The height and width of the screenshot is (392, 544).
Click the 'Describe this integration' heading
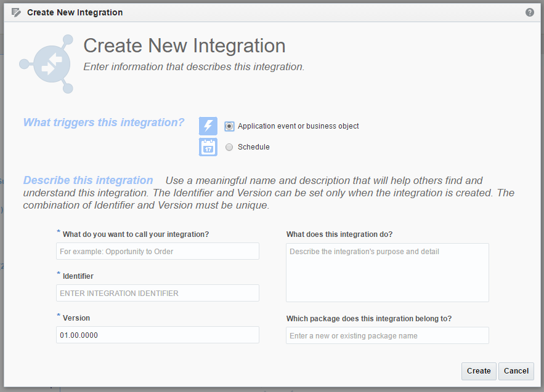tap(88, 180)
